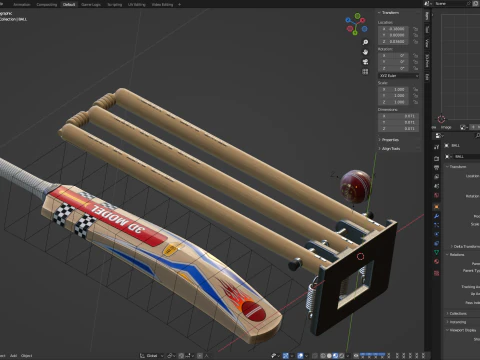Open the Tool tab in Properties editor
Image resolution: width=480 pixels, height=360 pixels.
tap(436, 147)
